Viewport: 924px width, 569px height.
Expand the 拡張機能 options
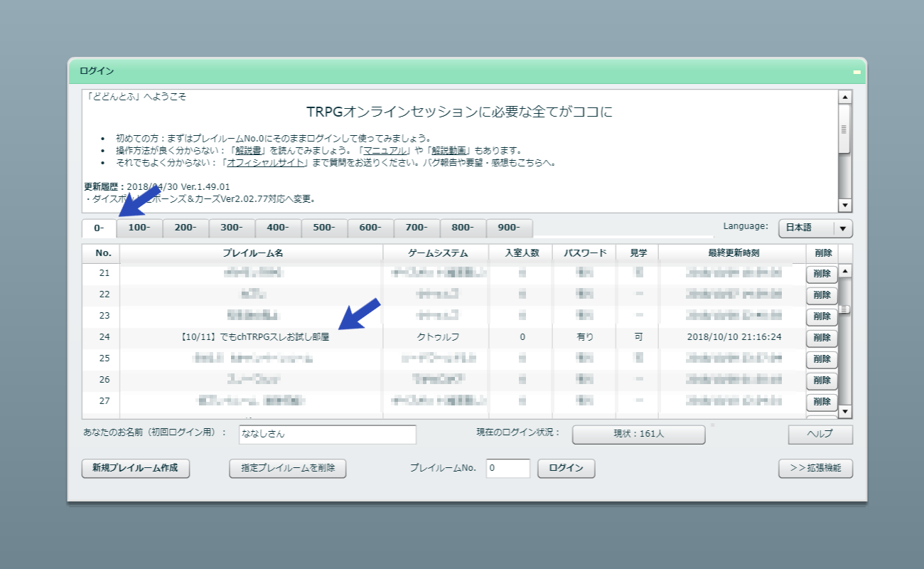coord(815,469)
